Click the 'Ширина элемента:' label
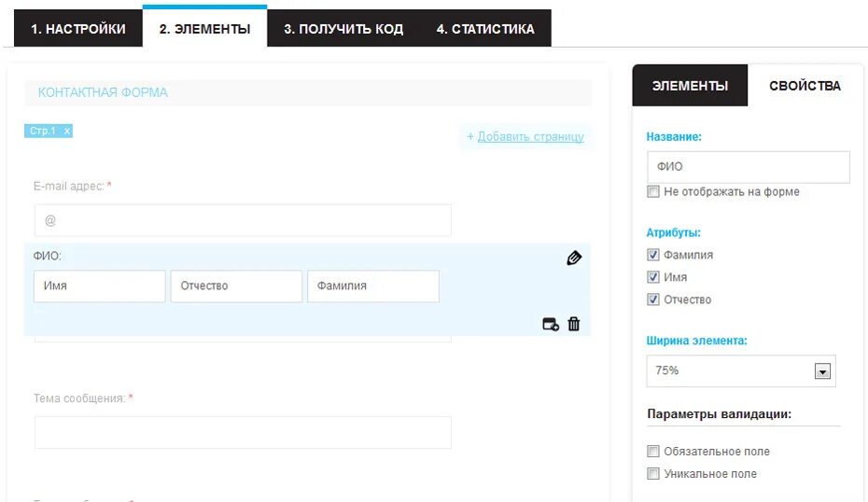This screenshot has width=868, height=502. point(696,341)
